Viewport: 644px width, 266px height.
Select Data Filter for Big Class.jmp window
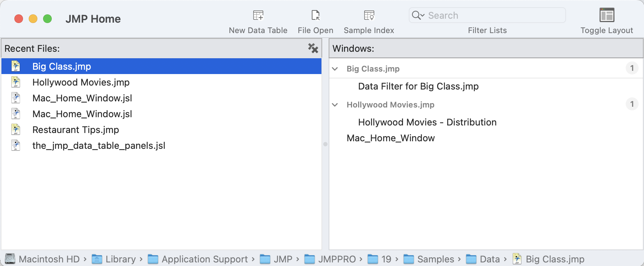pos(418,86)
